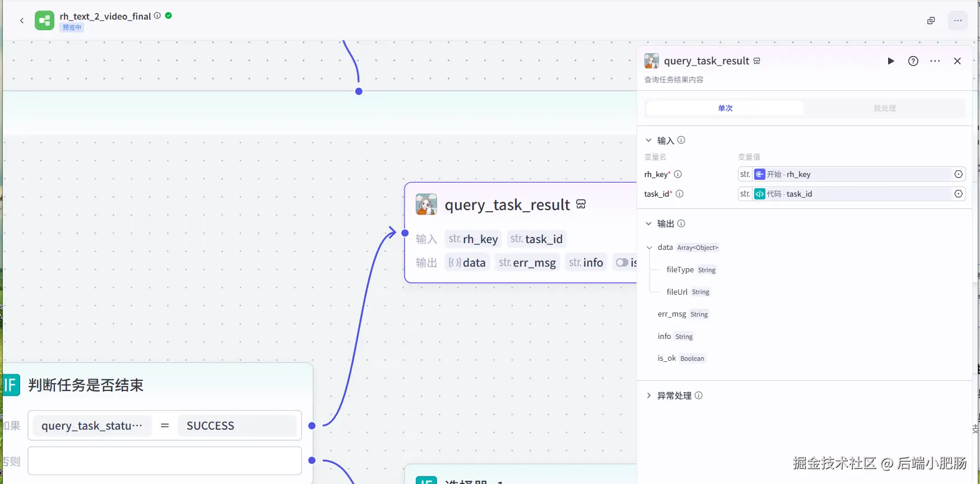
Task: Select the query_task_result node title on canvas
Action: coord(507,205)
